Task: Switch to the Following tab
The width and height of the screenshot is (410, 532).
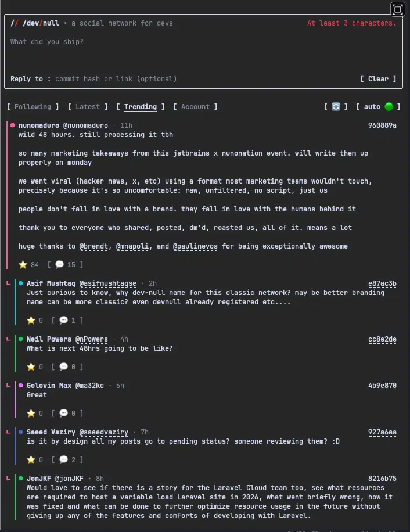Action: [33, 106]
